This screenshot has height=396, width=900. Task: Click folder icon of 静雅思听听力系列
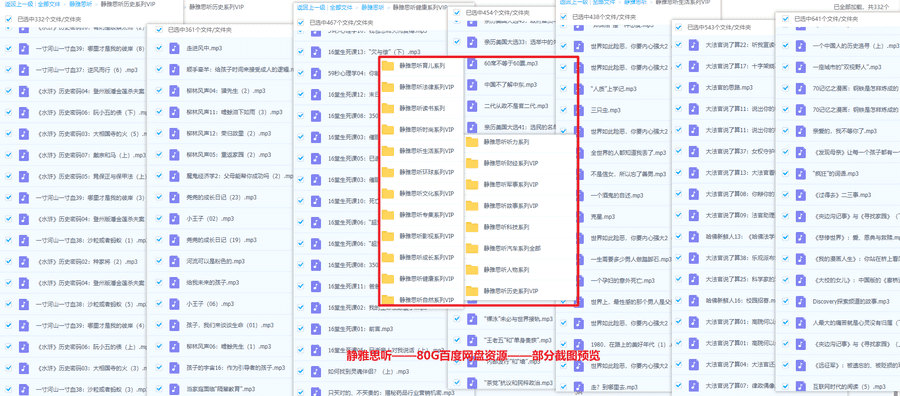tap(472, 142)
